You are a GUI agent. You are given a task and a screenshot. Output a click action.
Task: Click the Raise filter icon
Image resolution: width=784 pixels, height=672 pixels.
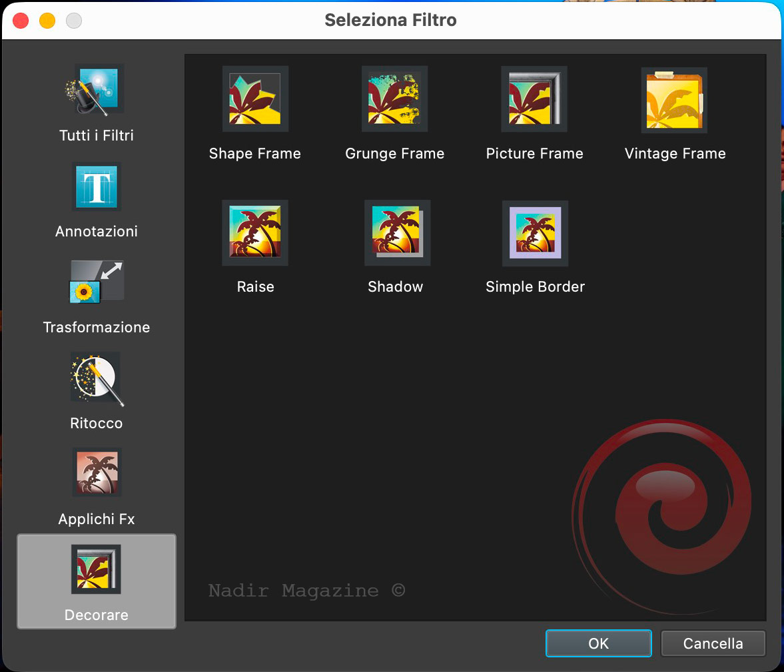254,232
